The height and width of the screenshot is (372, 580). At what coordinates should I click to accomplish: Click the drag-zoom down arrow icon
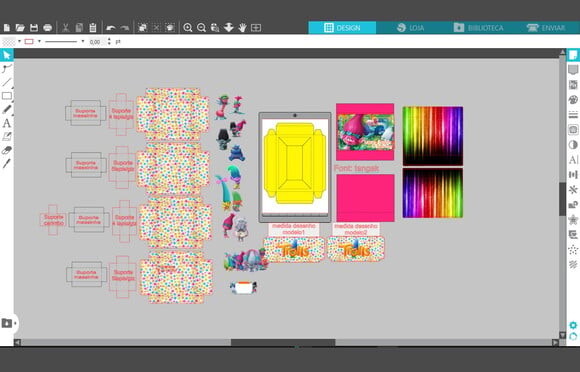[x=229, y=28]
